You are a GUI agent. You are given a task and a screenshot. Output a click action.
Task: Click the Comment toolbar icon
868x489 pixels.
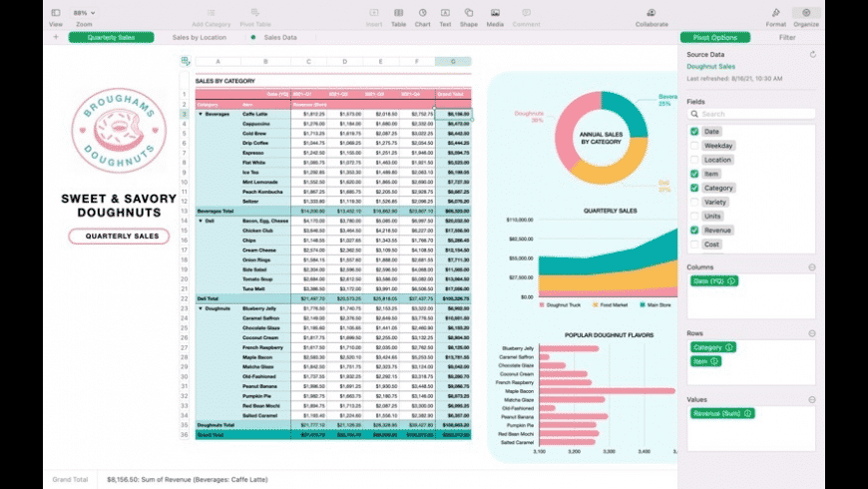526,13
